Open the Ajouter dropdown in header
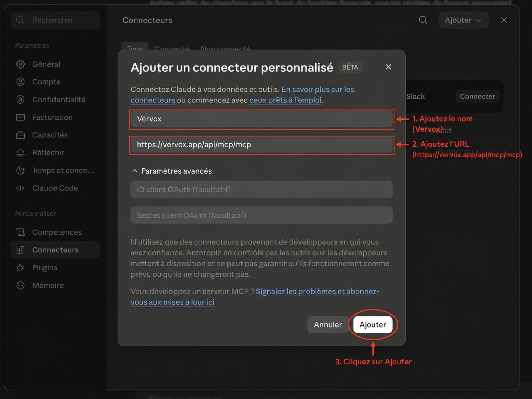 click(464, 20)
